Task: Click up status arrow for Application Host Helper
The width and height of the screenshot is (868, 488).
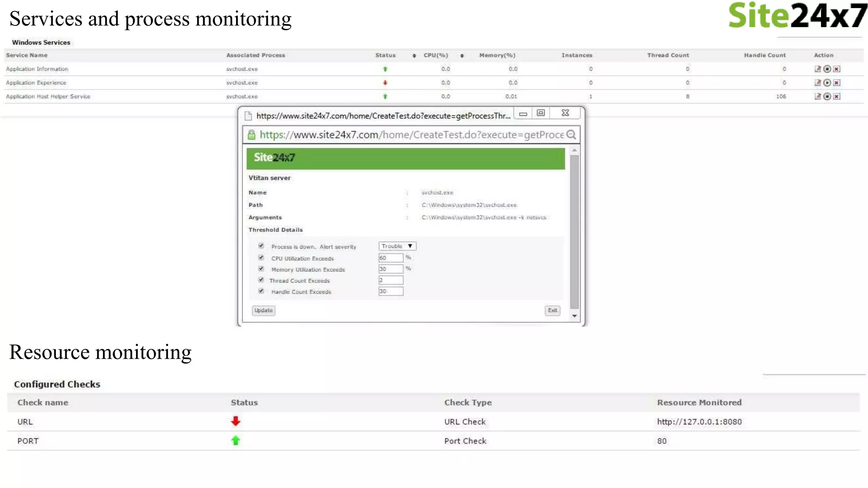Action: point(385,96)
